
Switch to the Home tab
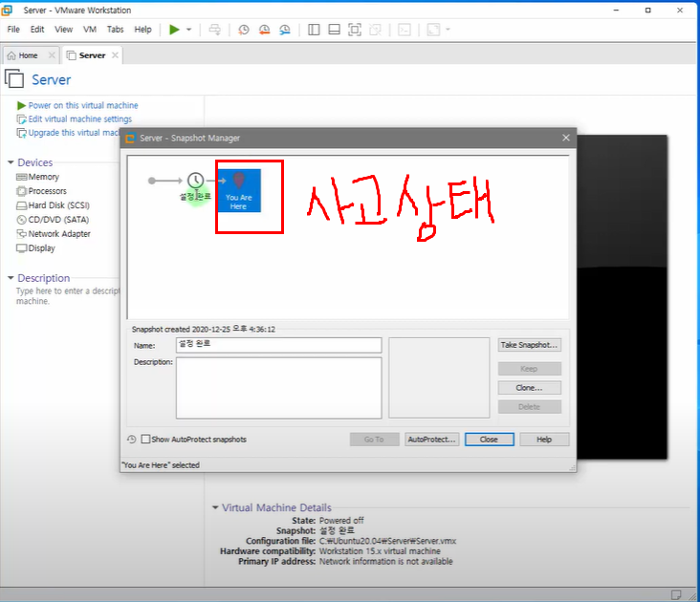pyautogui.click(x=28, y=55)
